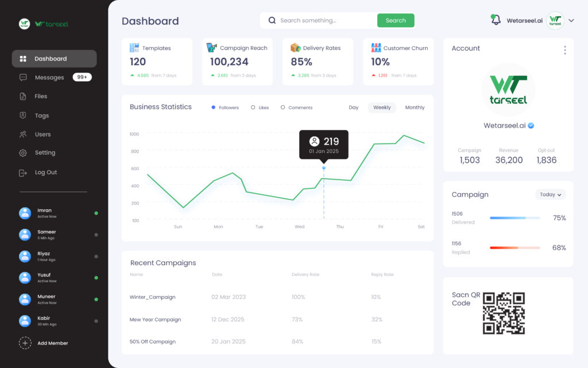The image size is (588, 368).
Task: Select the Likes radio option
Action: [253, 108]
